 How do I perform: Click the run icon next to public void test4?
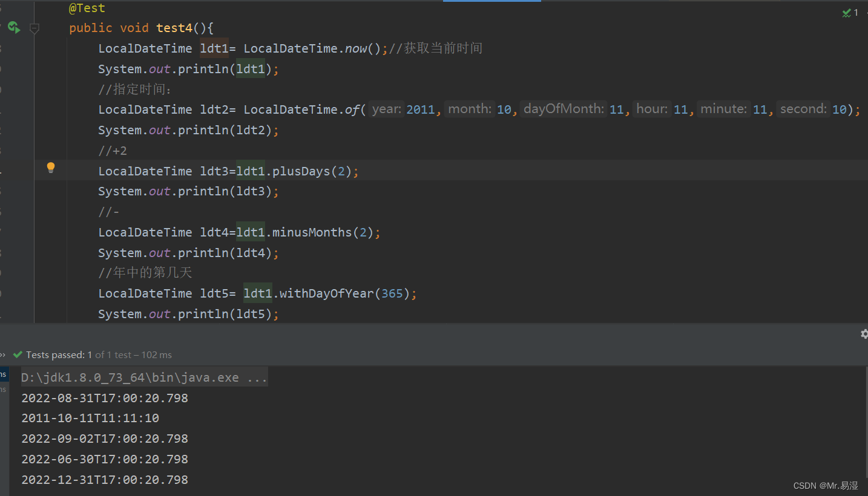tap(13, 27)
